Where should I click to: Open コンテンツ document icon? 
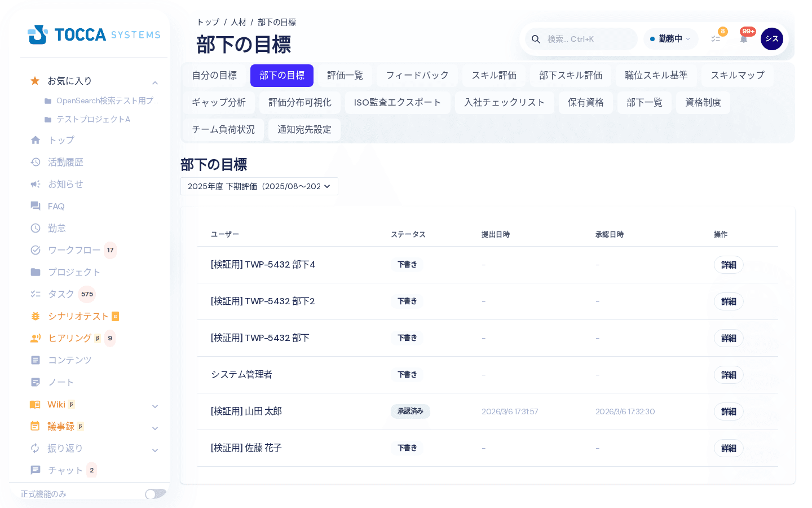tap(36, 360)
